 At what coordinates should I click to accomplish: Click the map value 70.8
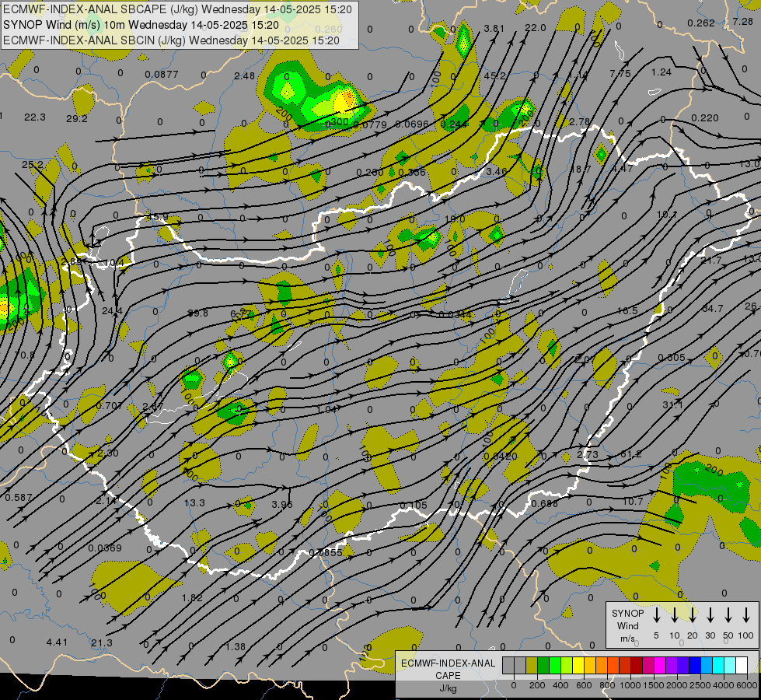tap(24, 355)
